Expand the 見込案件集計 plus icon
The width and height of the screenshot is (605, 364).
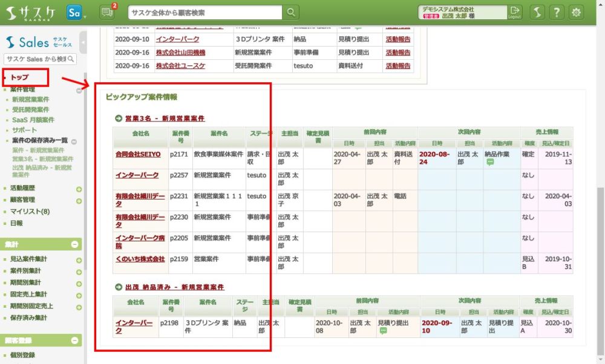(79, 259)
